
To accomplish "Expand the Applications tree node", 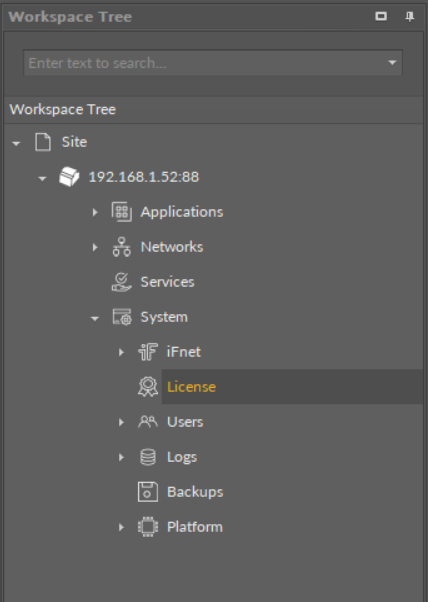I will [95, 212].
